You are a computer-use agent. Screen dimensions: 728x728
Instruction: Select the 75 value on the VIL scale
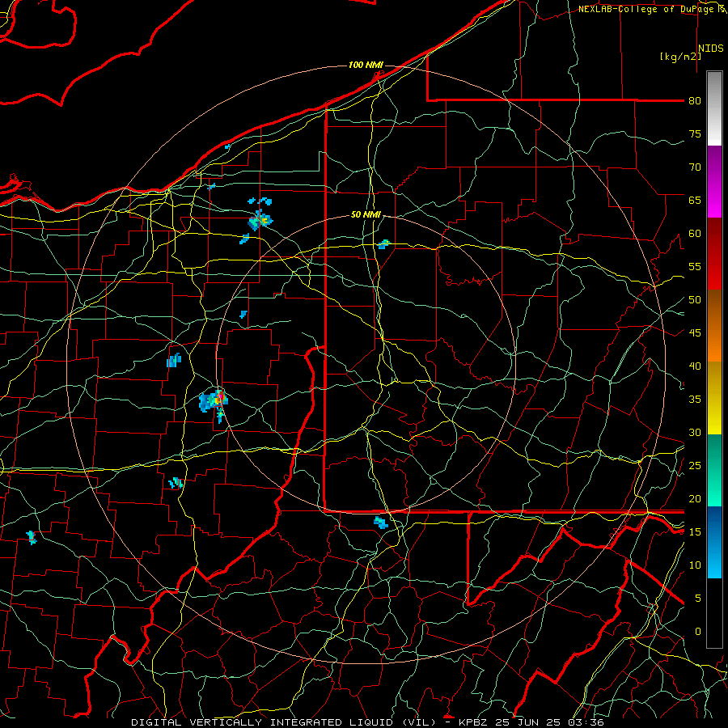(x=695, y=134)
